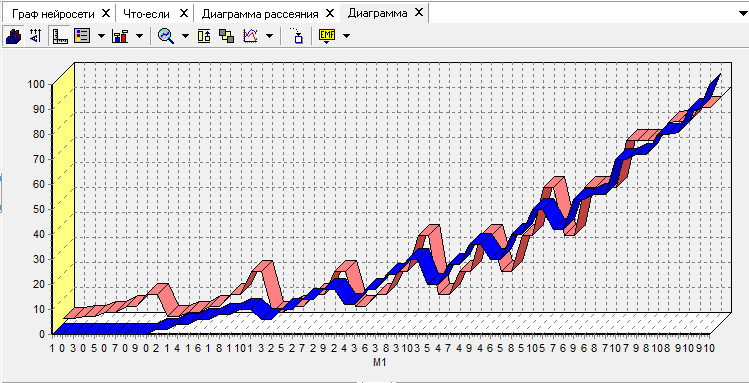Click the EMF export icon
Image resolution: width=749 pixels, height=383 pixels.
click(327, 36)
